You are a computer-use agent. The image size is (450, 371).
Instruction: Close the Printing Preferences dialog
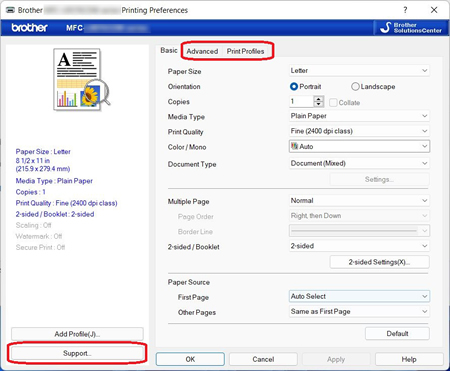tap(434, 10)
